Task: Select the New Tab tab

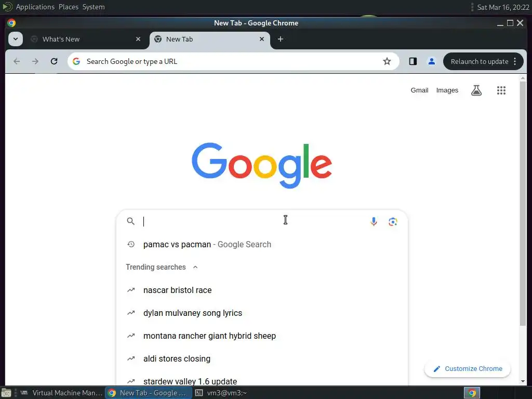Action: (210, 39)
